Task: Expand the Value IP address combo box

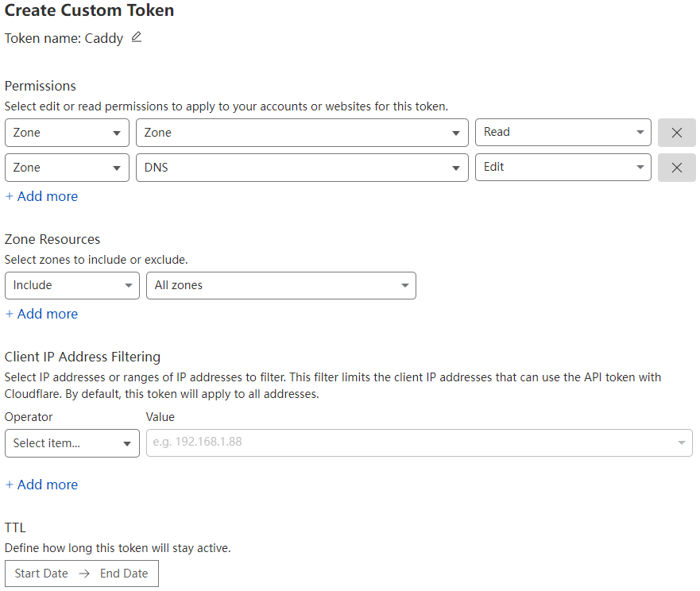Action: tap(680, 442)
